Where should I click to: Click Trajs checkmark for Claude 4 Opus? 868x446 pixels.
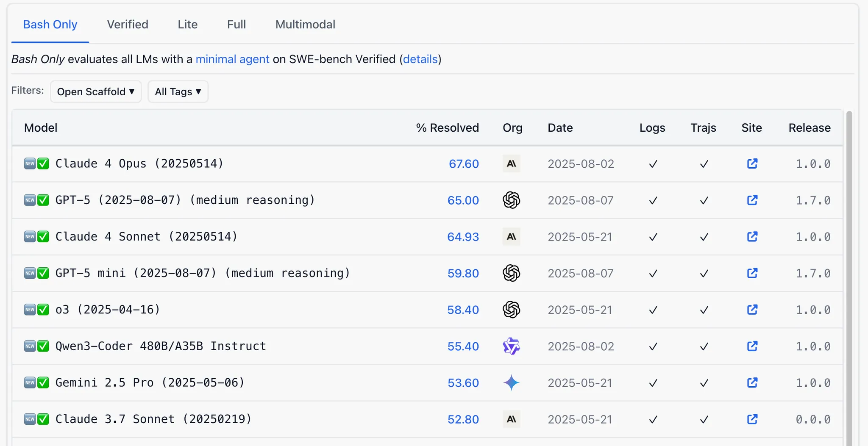704,164
